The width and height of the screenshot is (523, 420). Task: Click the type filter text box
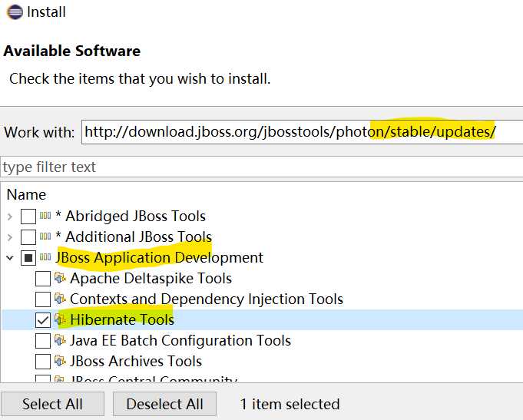(261, 167)
